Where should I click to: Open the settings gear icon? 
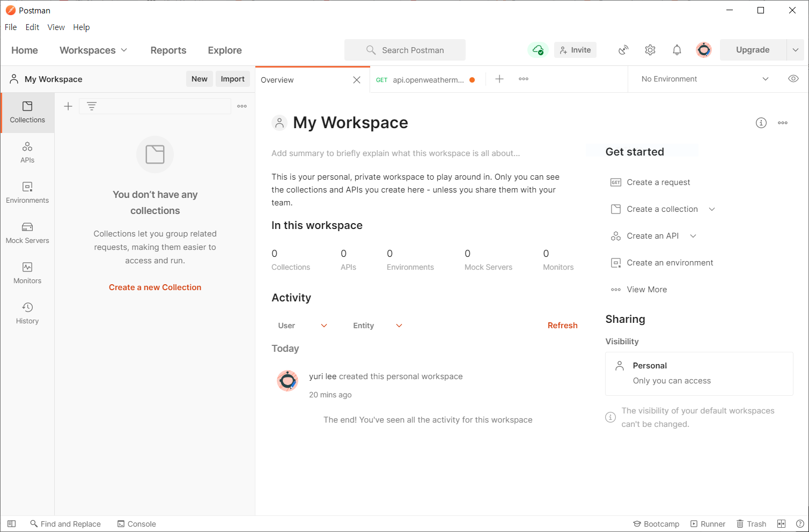pyautogui.click(x=650, y=50)
